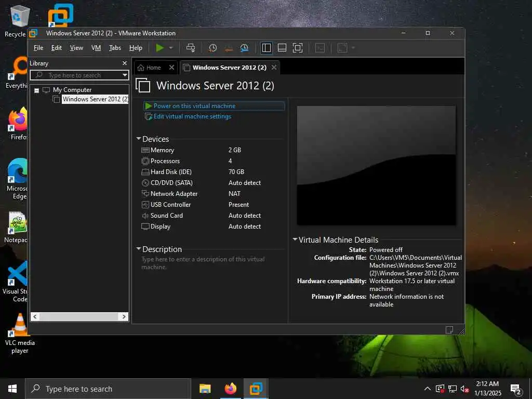Close the Library panel
Image resolution: width=532 pixels, height=399 pixels.
[125, 63]
